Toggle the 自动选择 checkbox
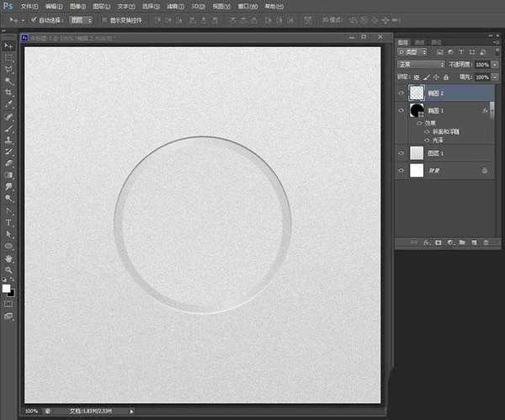Viewport: 505px width, 420px height. tap(33, 19)
